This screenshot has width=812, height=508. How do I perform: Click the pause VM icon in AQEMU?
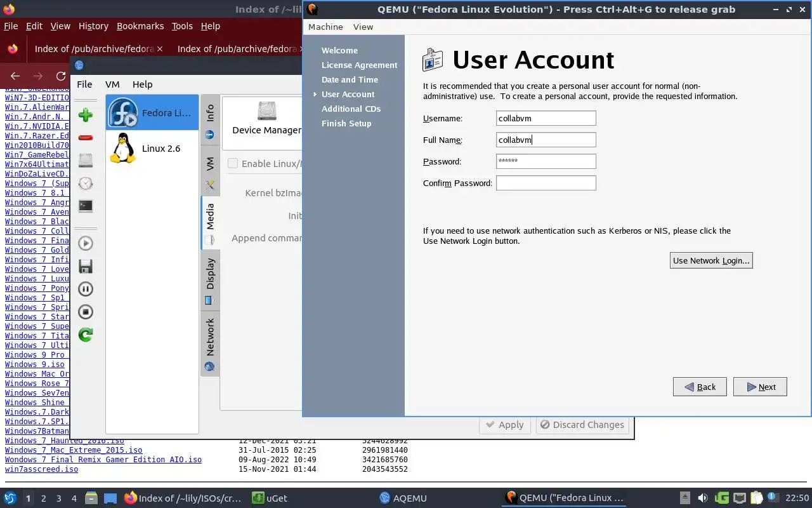tap(86, 289)
